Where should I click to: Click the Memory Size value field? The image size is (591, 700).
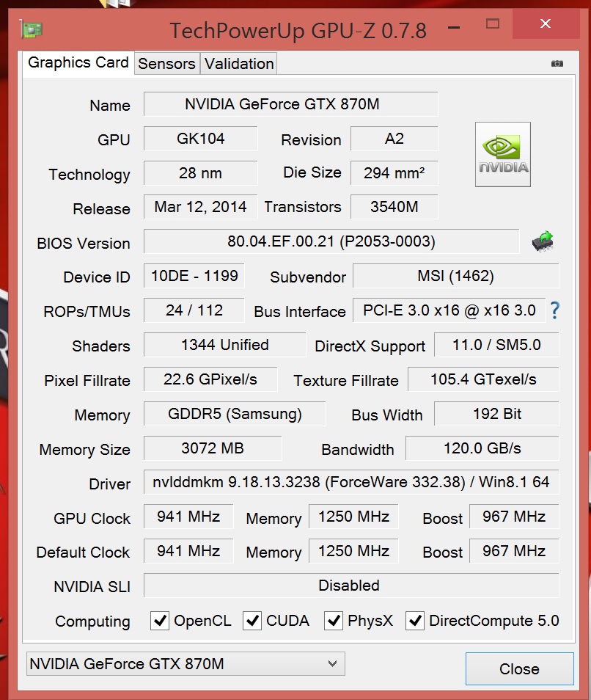pyautogui.click(x=213, y=448)
